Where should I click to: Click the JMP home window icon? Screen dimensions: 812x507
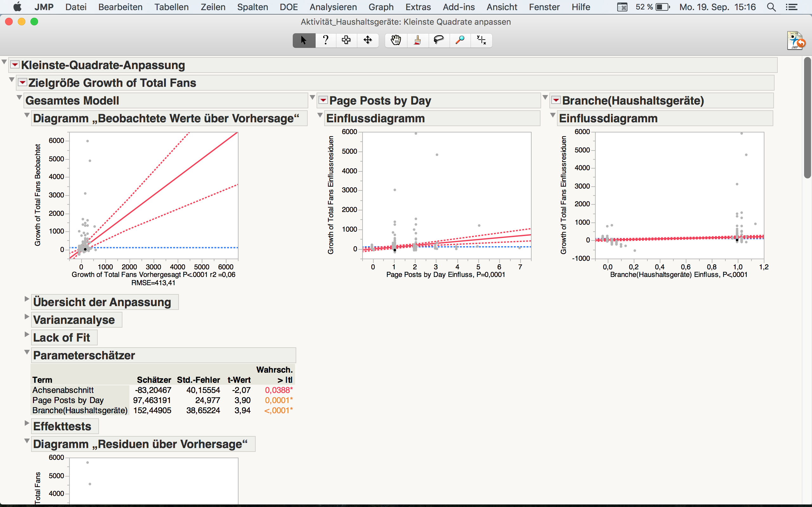[x=796, y=41]
